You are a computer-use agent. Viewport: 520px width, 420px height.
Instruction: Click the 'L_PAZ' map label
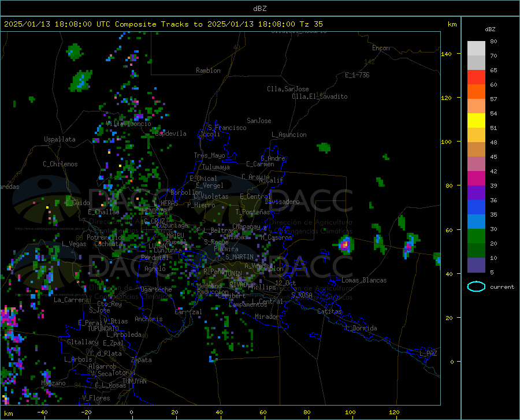428,354
